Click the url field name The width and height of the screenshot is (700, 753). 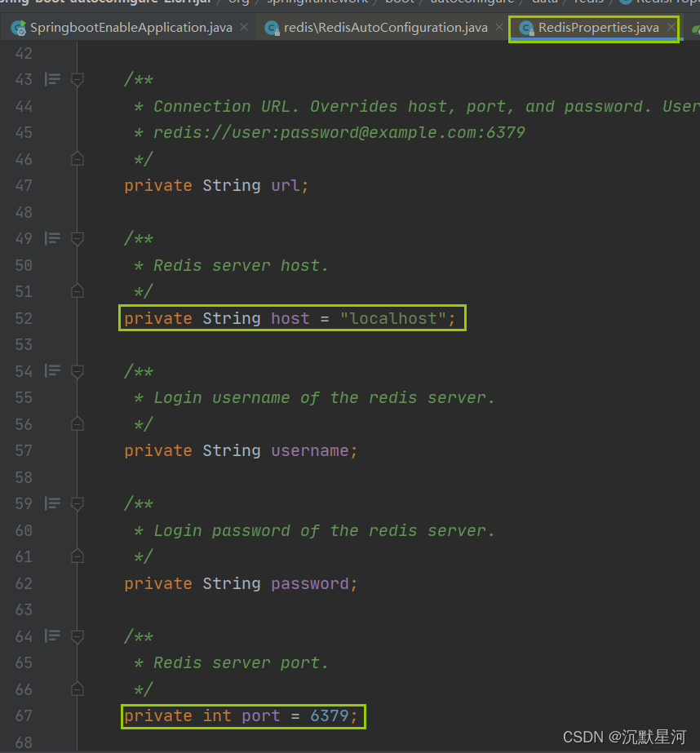pyautogui.click(x=286, y=185)
